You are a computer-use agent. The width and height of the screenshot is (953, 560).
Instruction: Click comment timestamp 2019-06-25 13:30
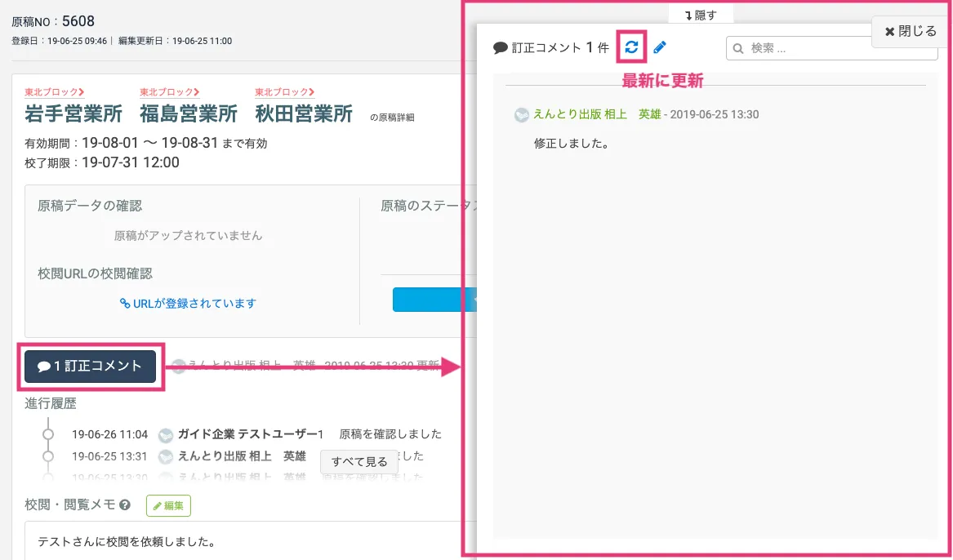pyautogui.click(x=715, y=114)
